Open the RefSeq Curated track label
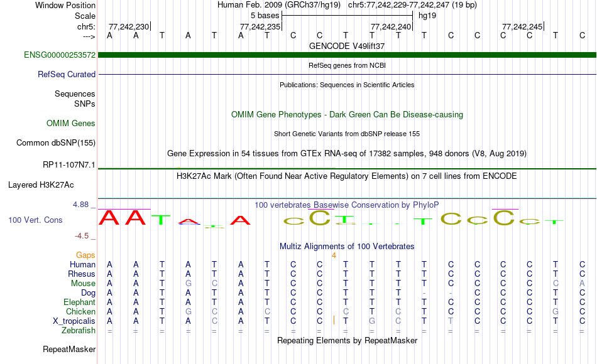Screen dimensions: 597x364 [66, 74]
